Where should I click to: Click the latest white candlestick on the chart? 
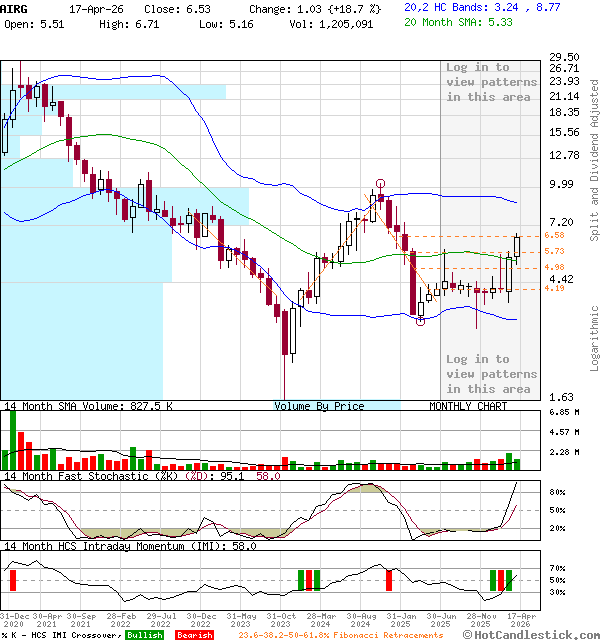click(518, 247)
